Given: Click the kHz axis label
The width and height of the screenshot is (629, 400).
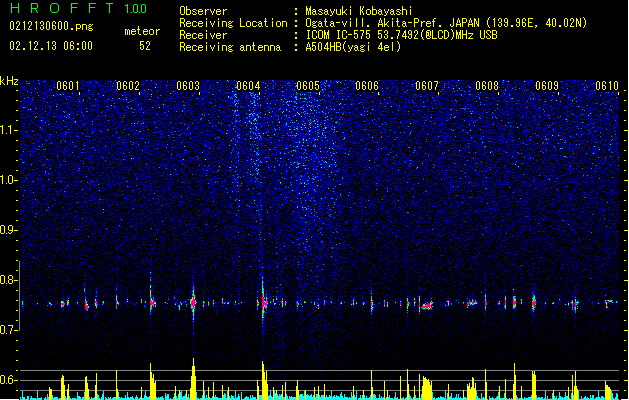Looking at the screenshot, I should [x=9, y=81].
